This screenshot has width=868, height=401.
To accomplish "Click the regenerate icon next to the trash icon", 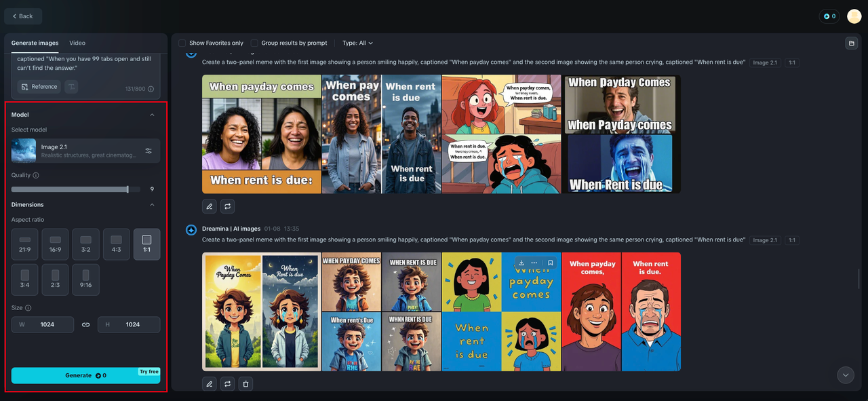I will coord(228,384).
